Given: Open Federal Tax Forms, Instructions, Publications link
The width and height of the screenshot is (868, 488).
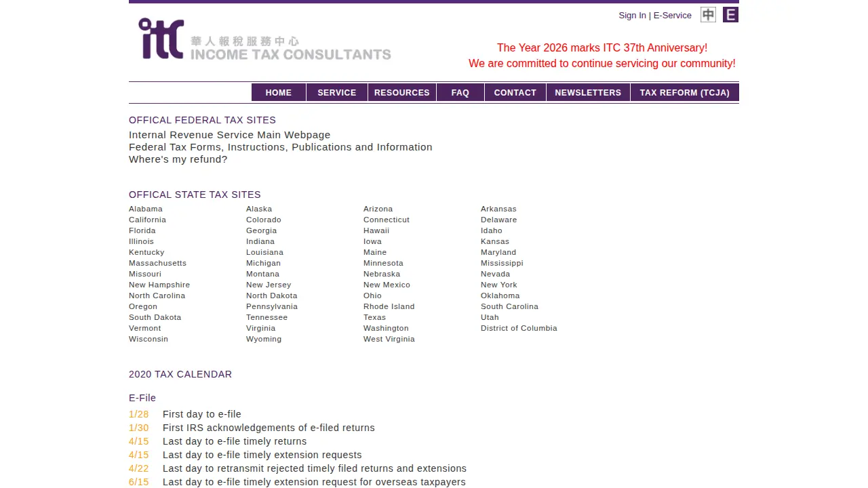Looking at the screenshot, I should tap(281, 147).
